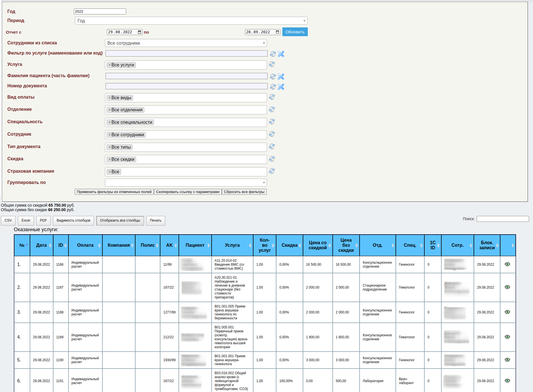Clear the service filter with blue X icon

[281, 54]
